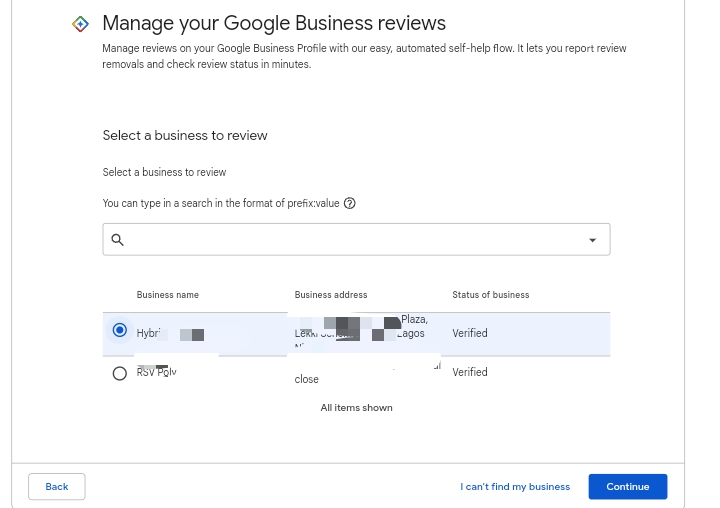Screen dimensions: 720x508
Task: Select the Hybri business radio button
Action: pos(119,330)
